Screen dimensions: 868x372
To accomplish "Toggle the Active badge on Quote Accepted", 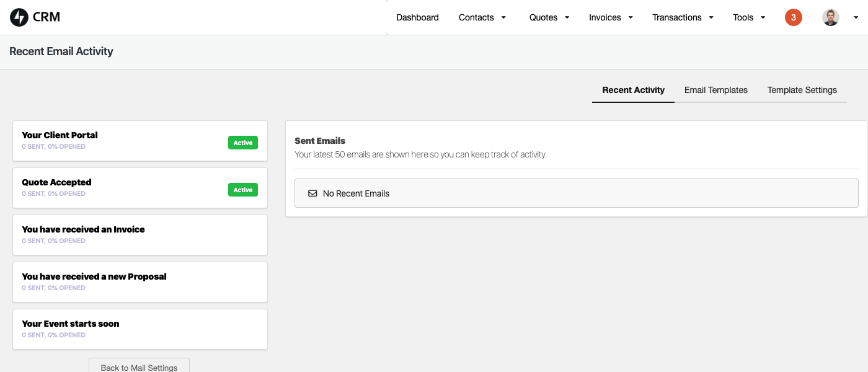I will click(x=242, y=190).
